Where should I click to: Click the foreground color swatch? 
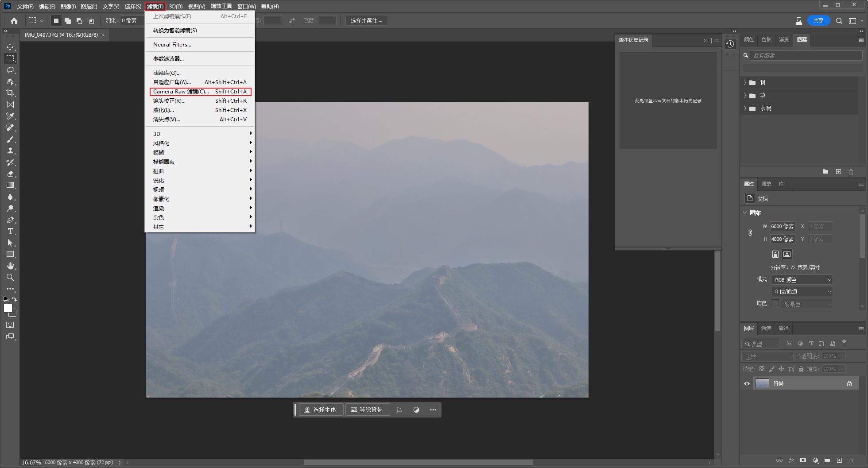pyautogui.click(x=8, y=309)
